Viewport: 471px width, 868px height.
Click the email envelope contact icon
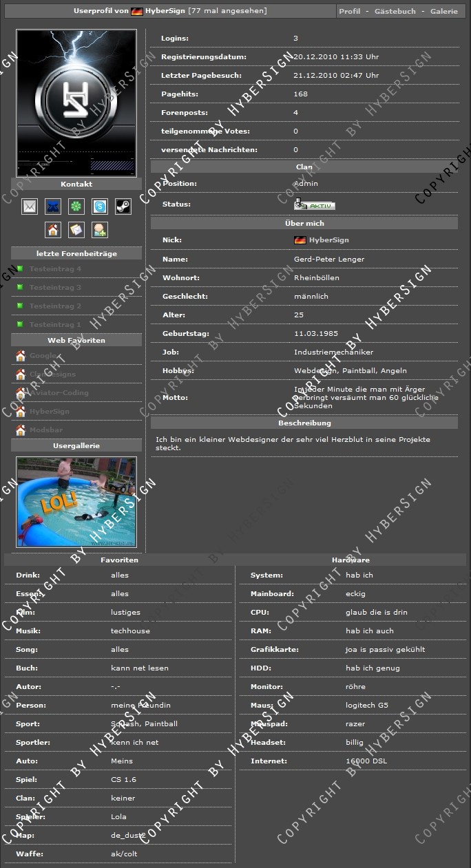(30, 207)
